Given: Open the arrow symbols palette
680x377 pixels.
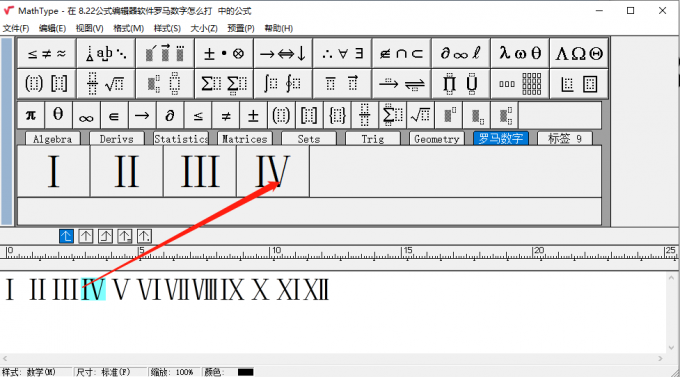Looking at the screenshot, I should coord(283,54).
